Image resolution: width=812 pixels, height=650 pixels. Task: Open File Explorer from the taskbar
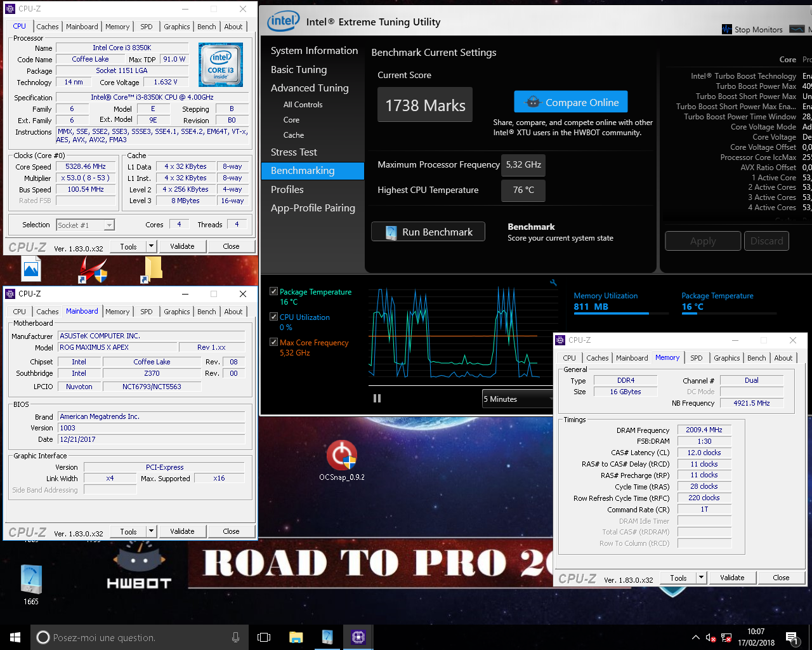pos(296,637)
